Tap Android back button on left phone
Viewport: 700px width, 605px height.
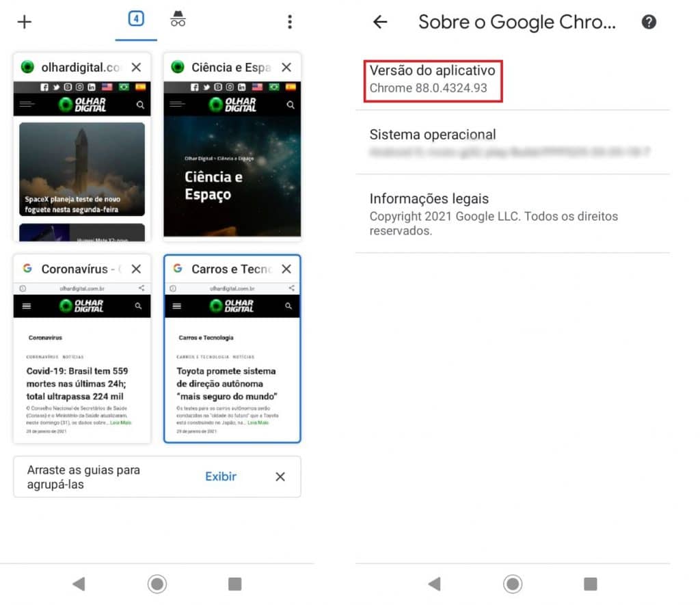tap(79, 584)
